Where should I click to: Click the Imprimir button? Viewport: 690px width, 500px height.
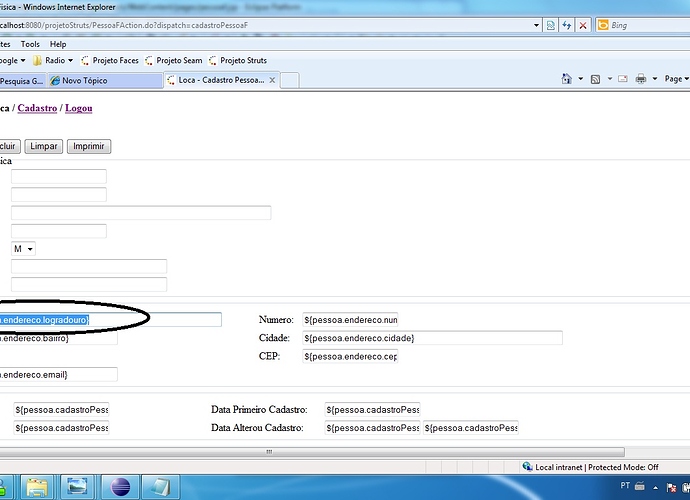89,146
